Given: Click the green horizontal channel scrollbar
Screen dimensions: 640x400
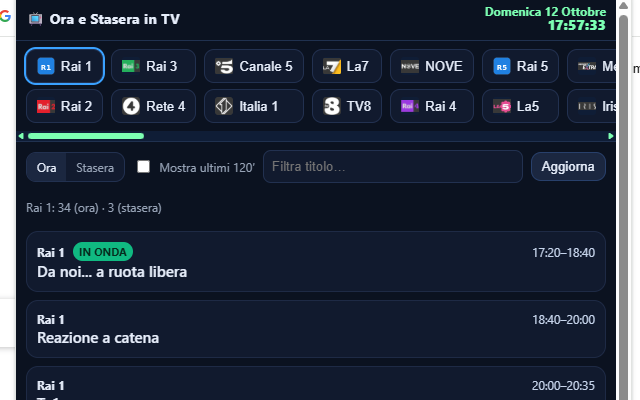Looking at the screenshot, I should coord(86,136).
